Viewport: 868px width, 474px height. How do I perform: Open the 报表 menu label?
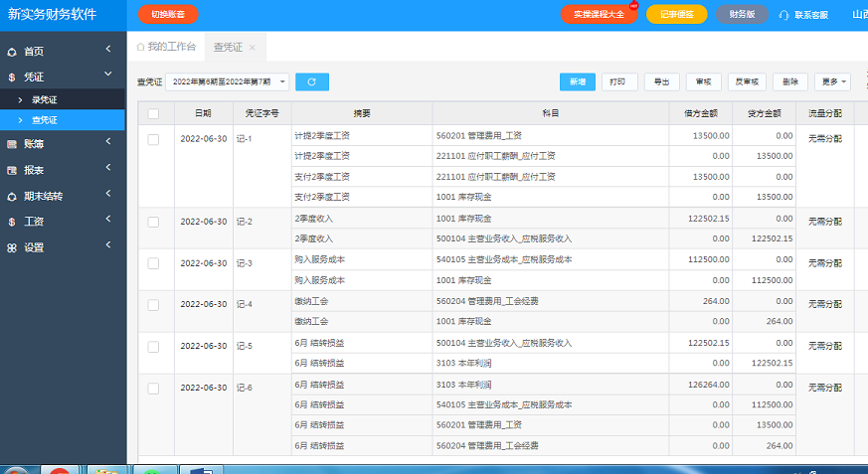click(x=34, y=170)
